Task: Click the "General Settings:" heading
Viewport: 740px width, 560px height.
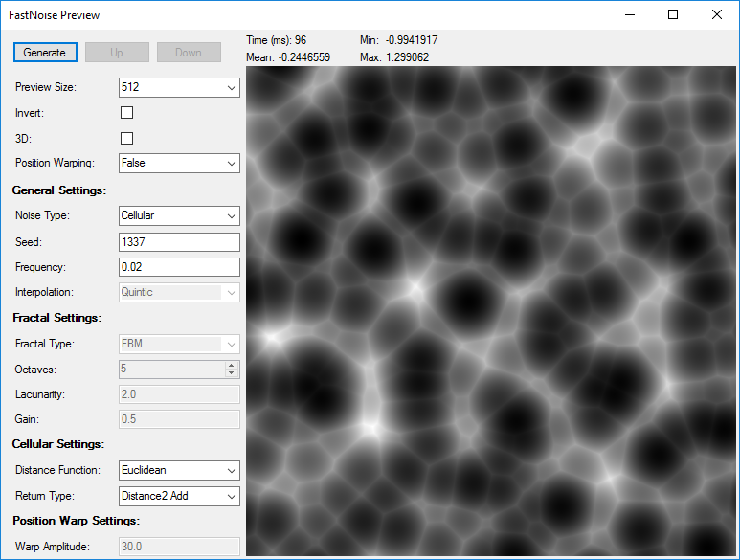Action: (59, 190)
